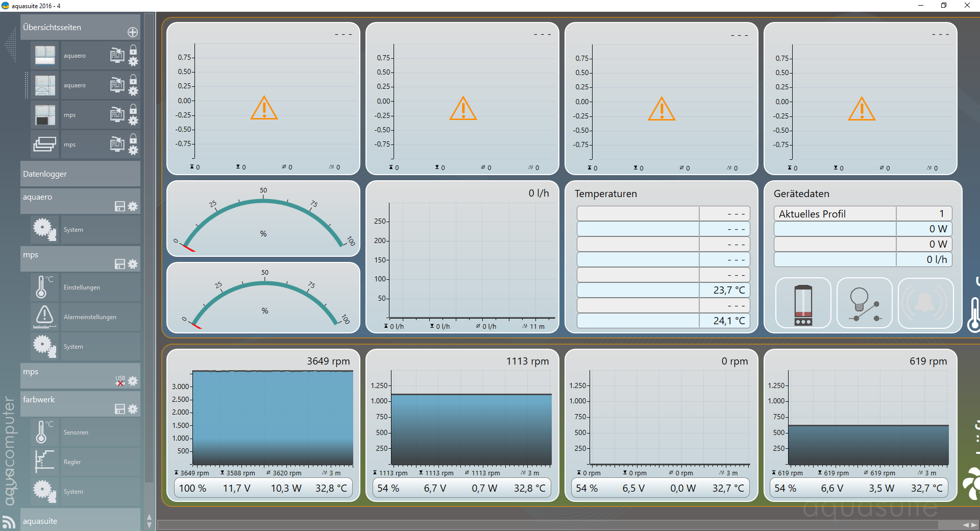Expand the Datenlogger section
This screenshot has width=980, height=531.
[x=80, y=174]
